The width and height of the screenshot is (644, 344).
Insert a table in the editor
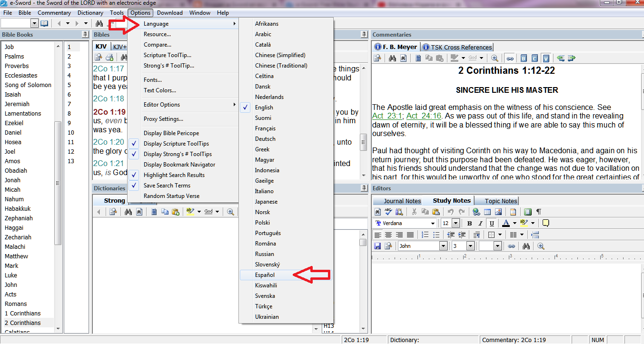(x=487, y=212)
